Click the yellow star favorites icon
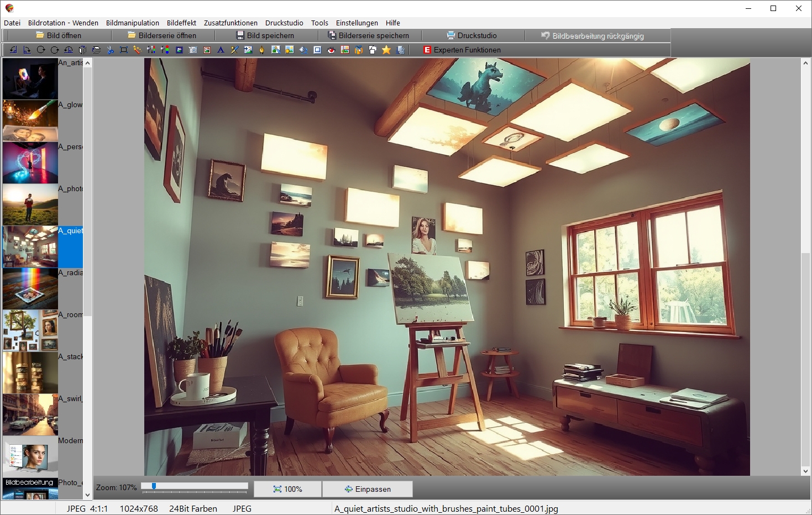This screenshot has height=515, width=812. 386,50
